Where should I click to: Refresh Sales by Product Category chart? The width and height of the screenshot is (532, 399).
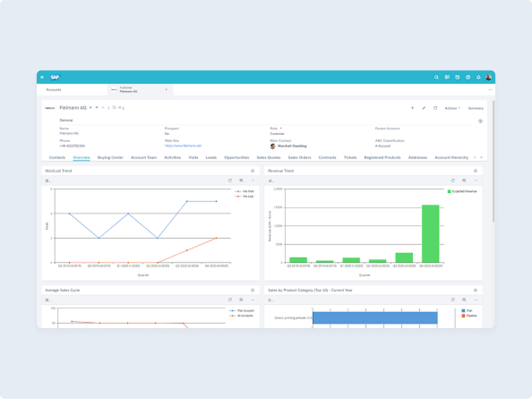[x=453, y=300]
